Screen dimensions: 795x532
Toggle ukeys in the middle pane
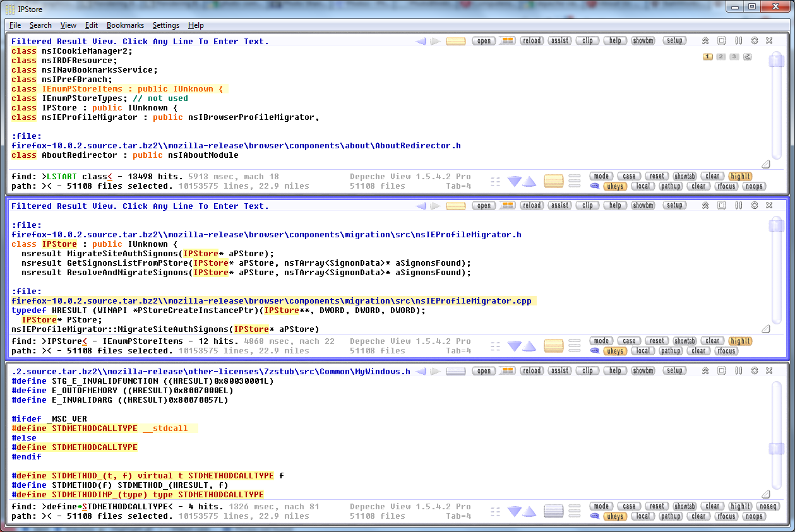coord(615,351)
